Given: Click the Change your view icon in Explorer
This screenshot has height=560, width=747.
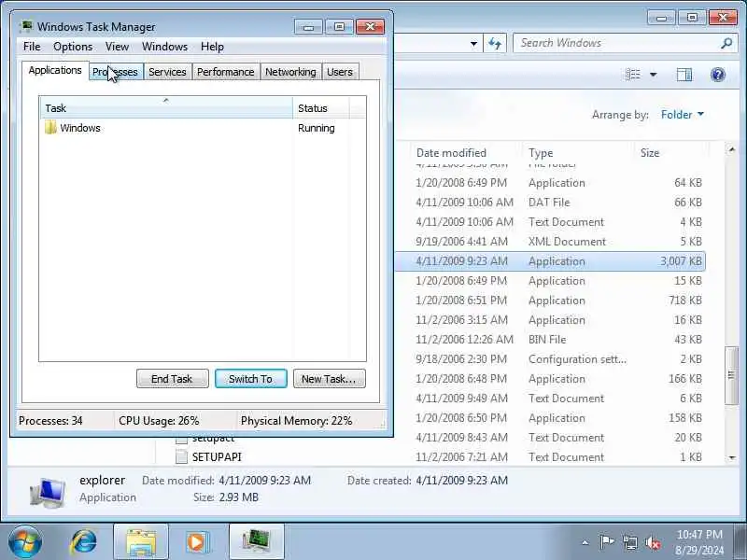Looking at the screenshot, I should tap(633, 75).
